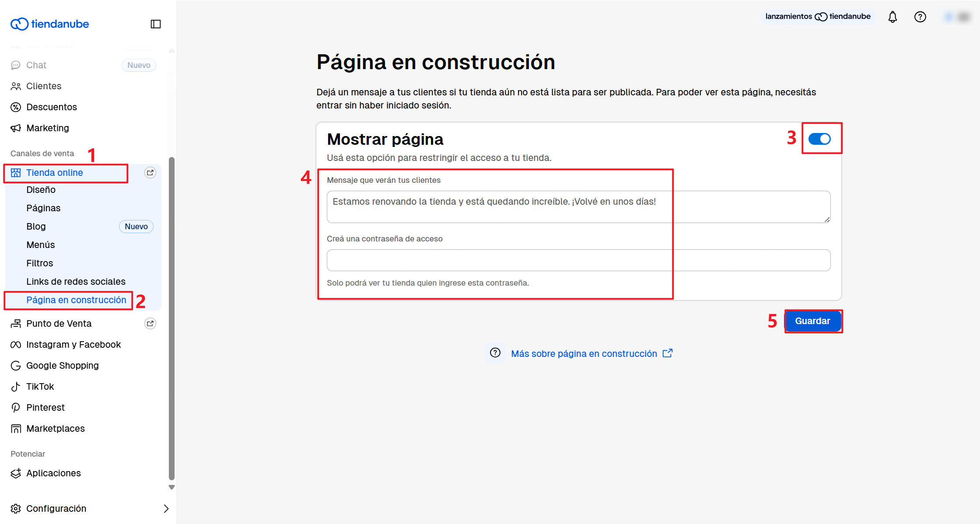Click the Descuentos percent icon
This screenshot has width=980, height=524.
click(16, 107)
